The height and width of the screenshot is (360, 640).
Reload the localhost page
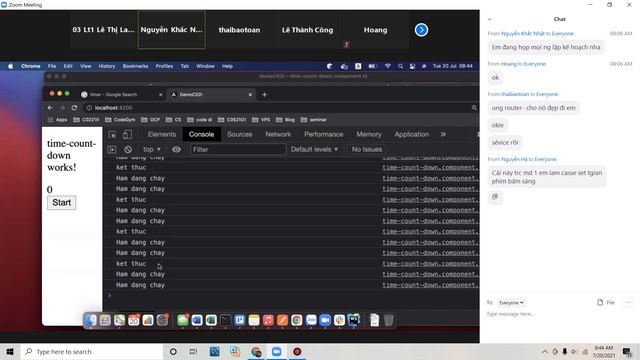74,108
